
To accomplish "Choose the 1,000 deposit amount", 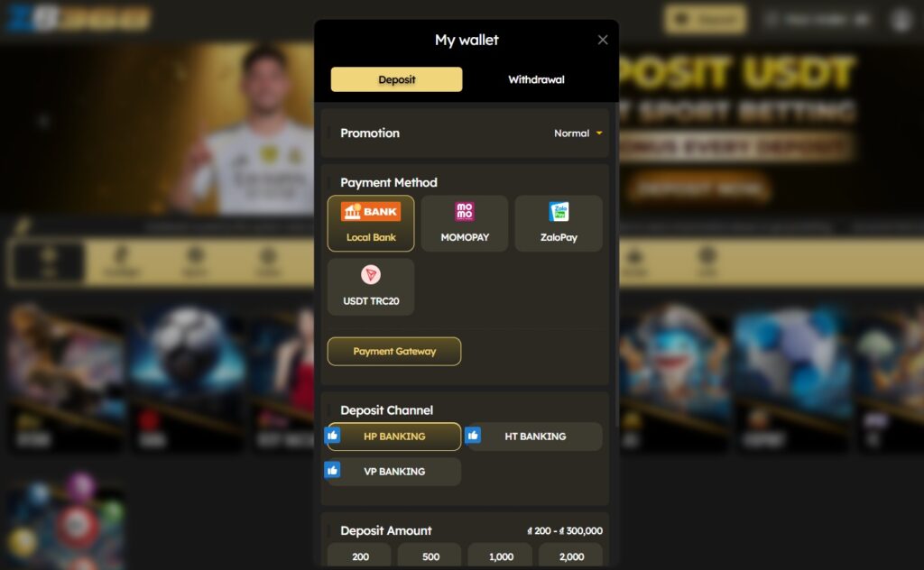I will tap(500, 556).
